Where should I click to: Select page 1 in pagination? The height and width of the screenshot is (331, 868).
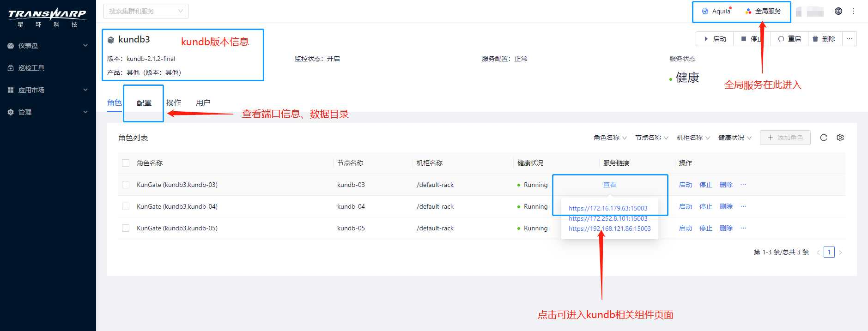click(x=829, y=252)
